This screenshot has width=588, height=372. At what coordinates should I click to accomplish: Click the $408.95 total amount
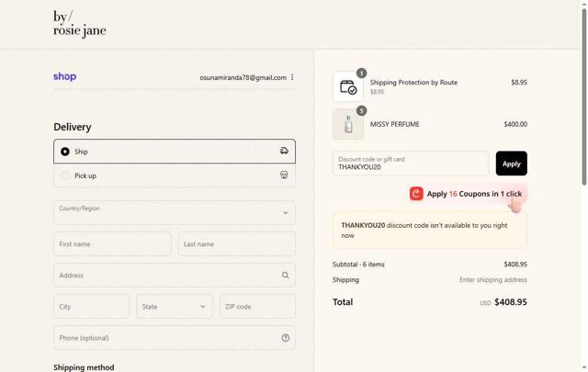(511, 302)
